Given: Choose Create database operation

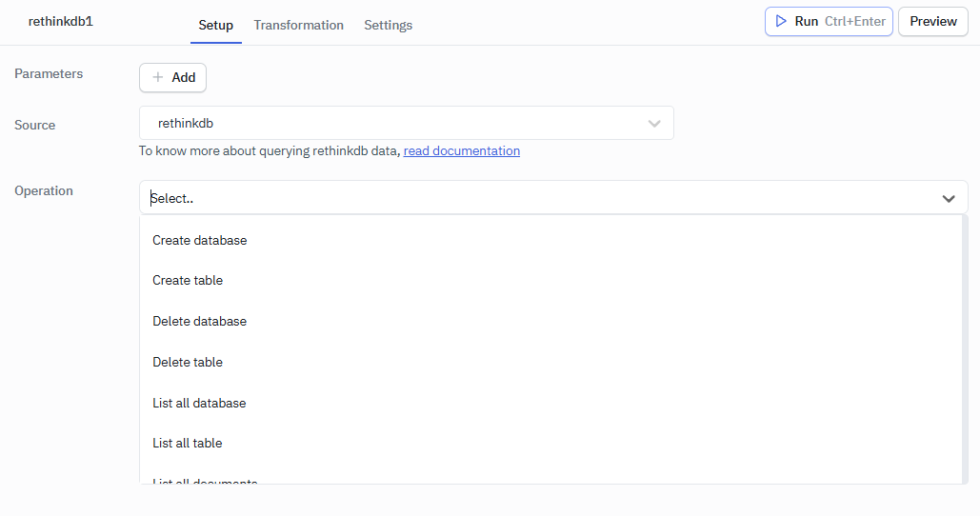Looking at the screenshot, I should pyautogui.click(x=200, y=240).
